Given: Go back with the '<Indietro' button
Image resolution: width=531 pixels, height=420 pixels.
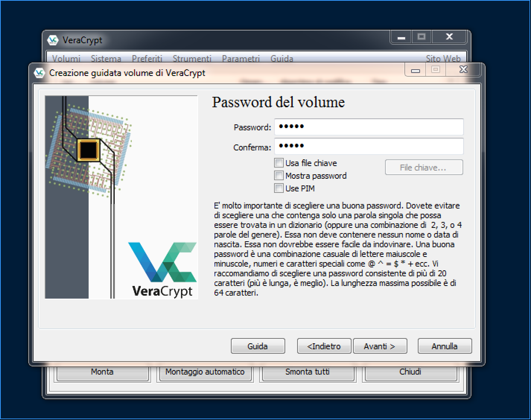Looking at the screenshot, I should (x=324, y=346).
